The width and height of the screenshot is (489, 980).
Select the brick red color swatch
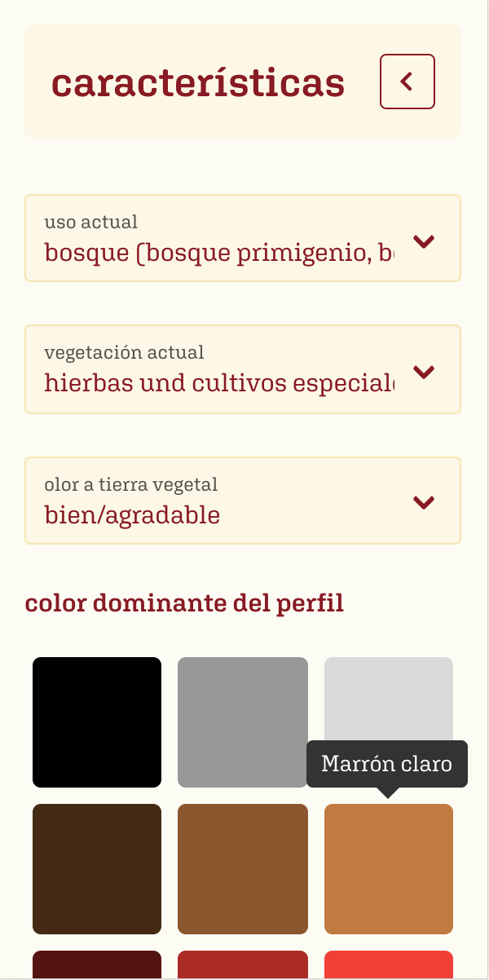point(243,965)
